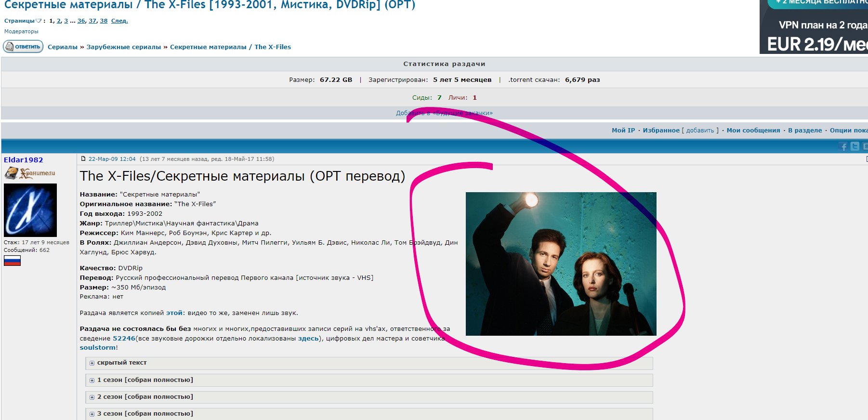The image size is (868, 420).
Task: Open Мои сообщения menu link
Action: (x=753, y=130)
